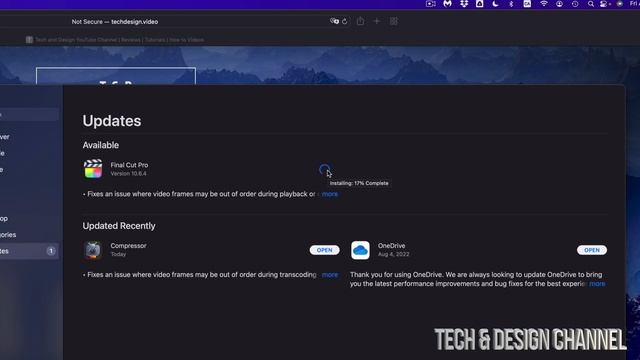Open a new Safari tab with plus icon

pyautogui.click(x=377, y=21)
